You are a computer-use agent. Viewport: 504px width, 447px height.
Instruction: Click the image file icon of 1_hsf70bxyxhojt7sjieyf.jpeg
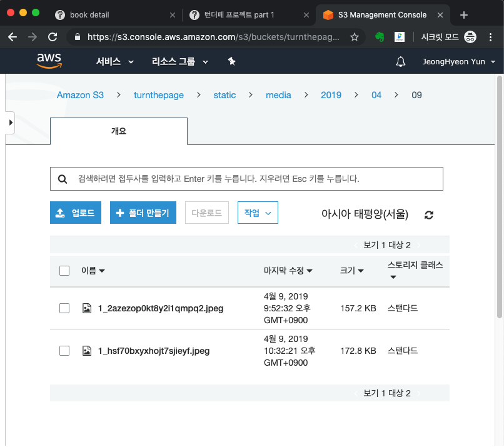point(87,351)
